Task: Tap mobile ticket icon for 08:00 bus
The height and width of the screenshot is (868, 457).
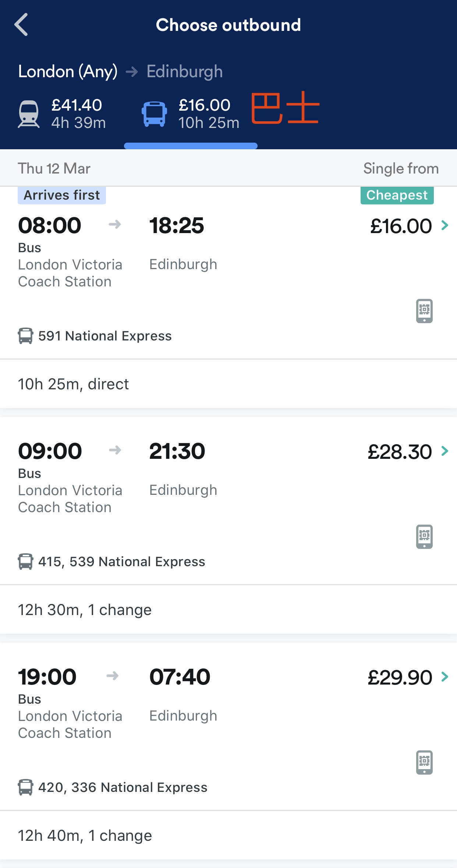Action: [424, 311]
